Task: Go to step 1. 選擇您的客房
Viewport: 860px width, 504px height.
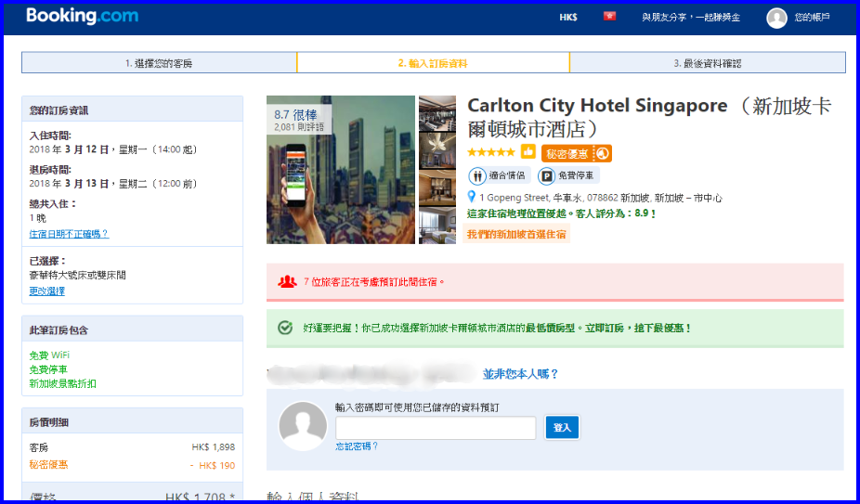Action: click(x=159, y=63)
